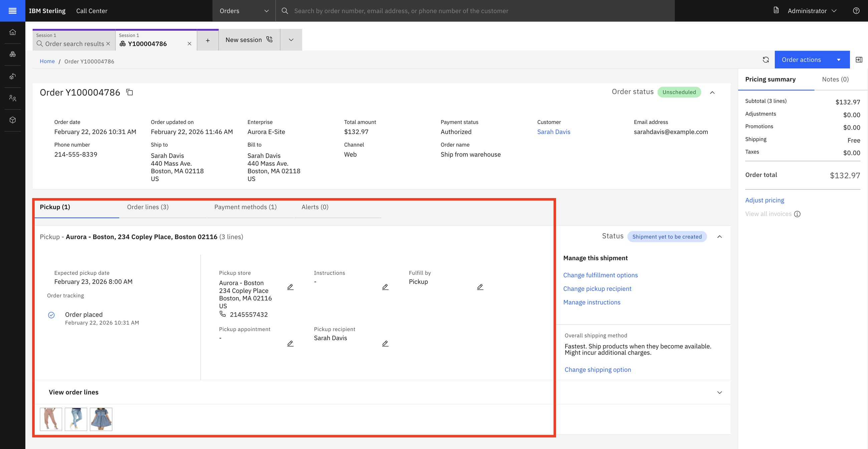Copy order number Y100004786
The image size is (868, 449).
[x=130, y=92]
